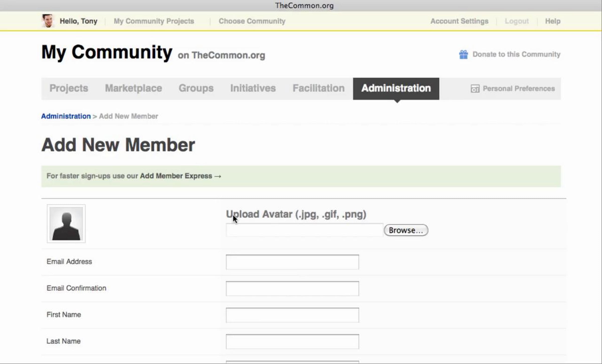The height and width of the screenshot is (364, 602).
Task: Open My Community Projects link
Action: tap(154, 21)
